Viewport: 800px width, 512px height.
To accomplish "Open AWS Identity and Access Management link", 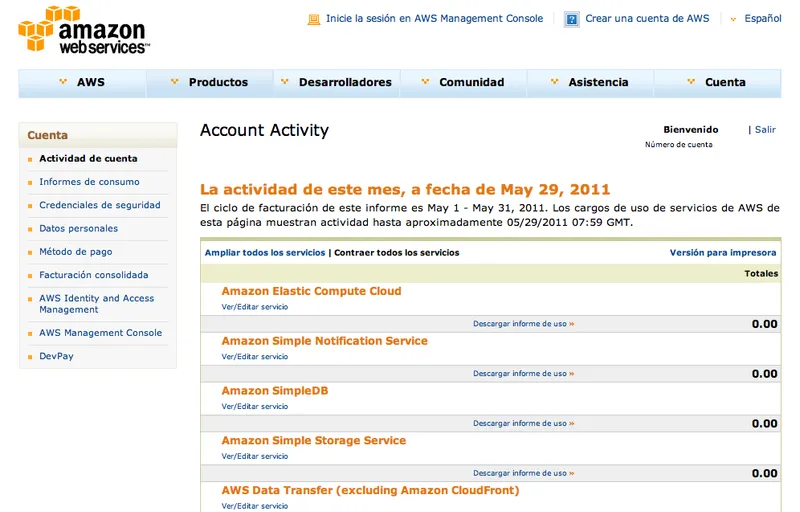I will tap(96, 304).
